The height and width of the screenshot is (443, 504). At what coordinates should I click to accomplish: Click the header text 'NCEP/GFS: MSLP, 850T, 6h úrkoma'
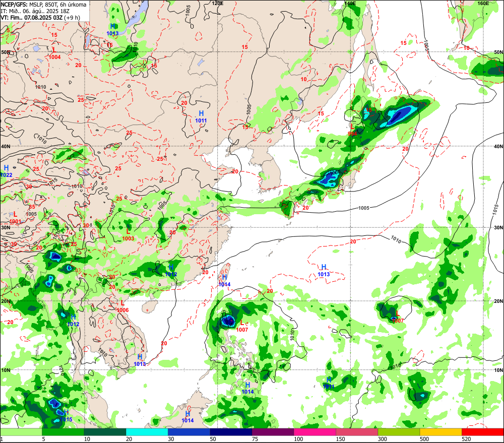43,5
